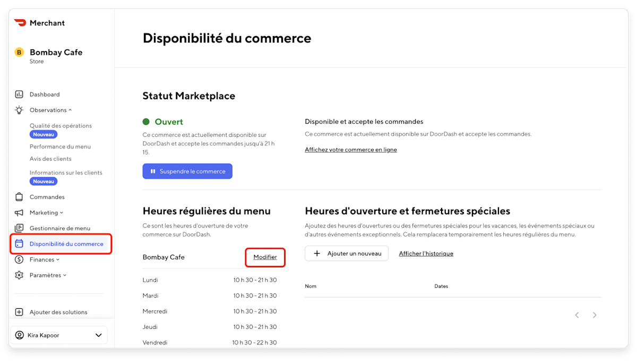Image resolution: width=637 pixels, height=364 pixels.
Task: Click the Lundi hours row
Action: pyautogui.click(x=210, y=280)
